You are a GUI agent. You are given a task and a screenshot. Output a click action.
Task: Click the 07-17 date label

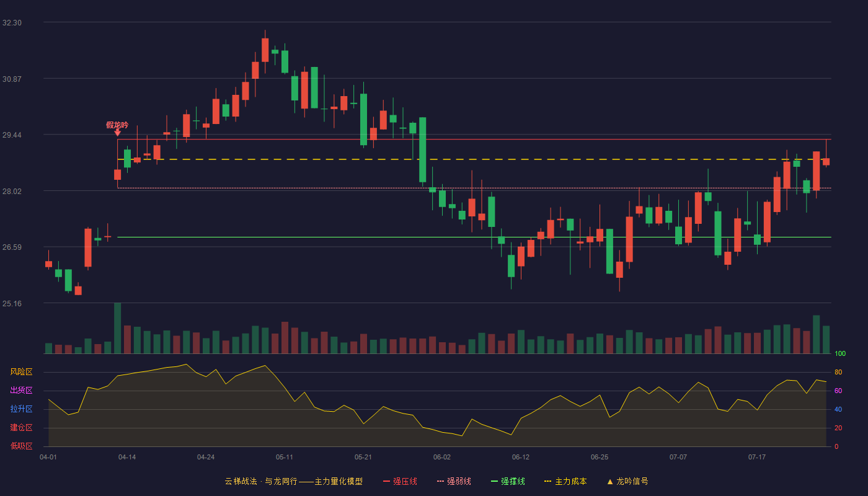[x=757, y=457]
